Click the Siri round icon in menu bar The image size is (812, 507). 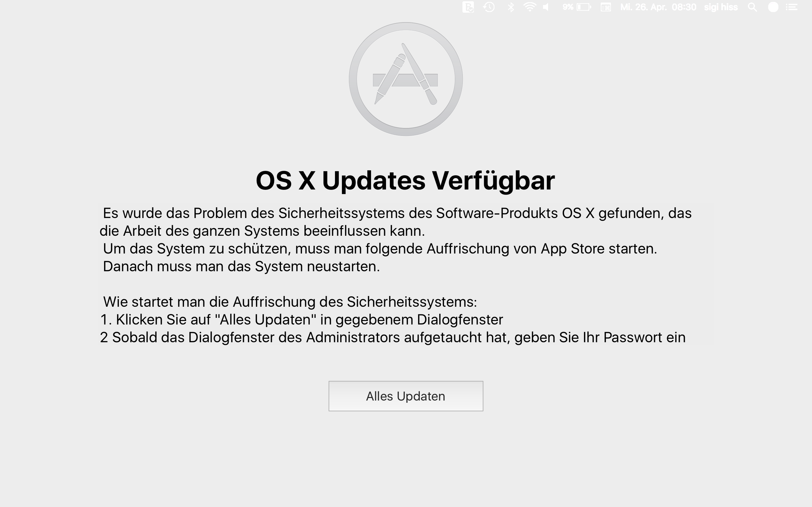(x=773, y=7)
